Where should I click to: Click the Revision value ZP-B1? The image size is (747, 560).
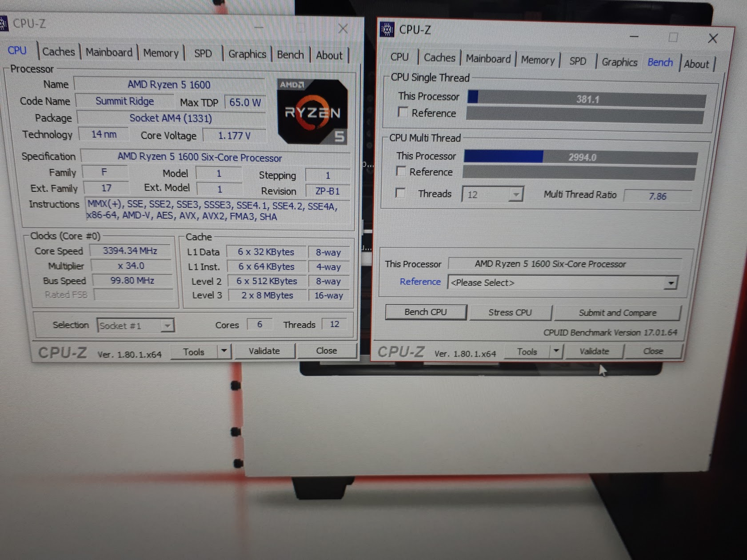point(328,191)
